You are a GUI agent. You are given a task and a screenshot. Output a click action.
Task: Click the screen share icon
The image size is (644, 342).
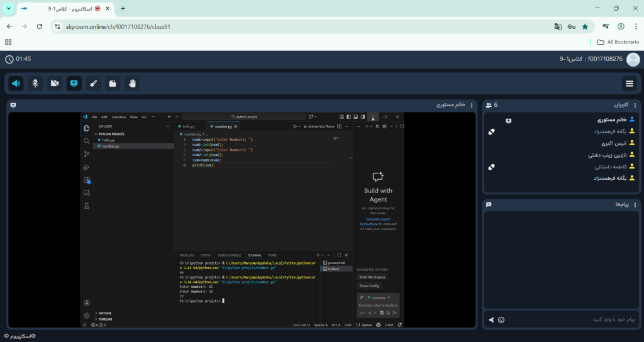click(74, 83)
